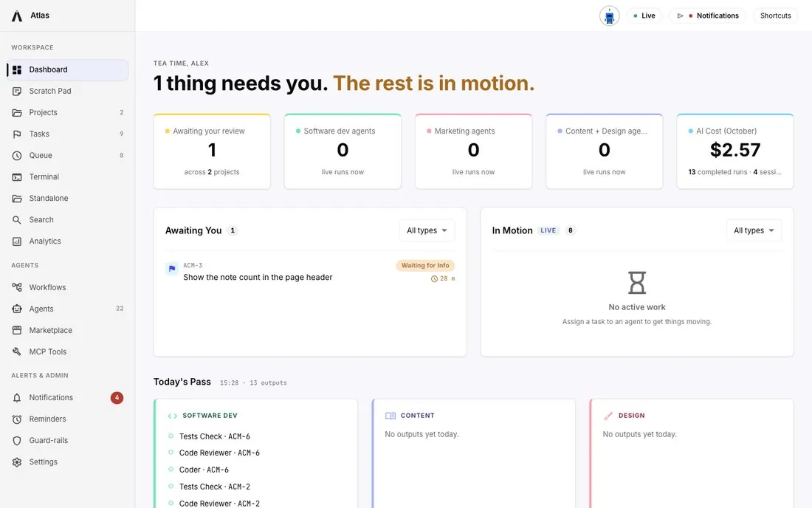Open the AI Cost (October) card
The image size is (812, 508).
pos(734,151)
